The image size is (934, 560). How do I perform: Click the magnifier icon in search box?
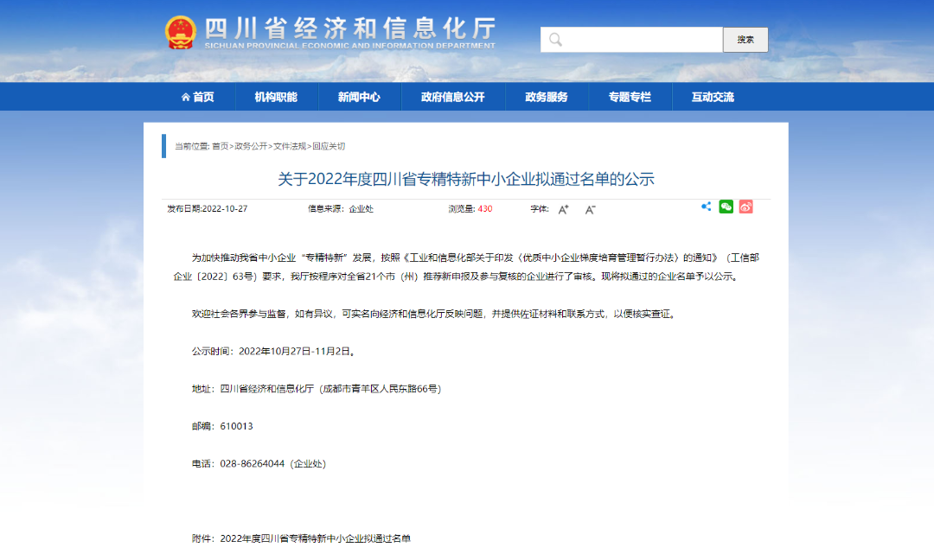(555, 40)
